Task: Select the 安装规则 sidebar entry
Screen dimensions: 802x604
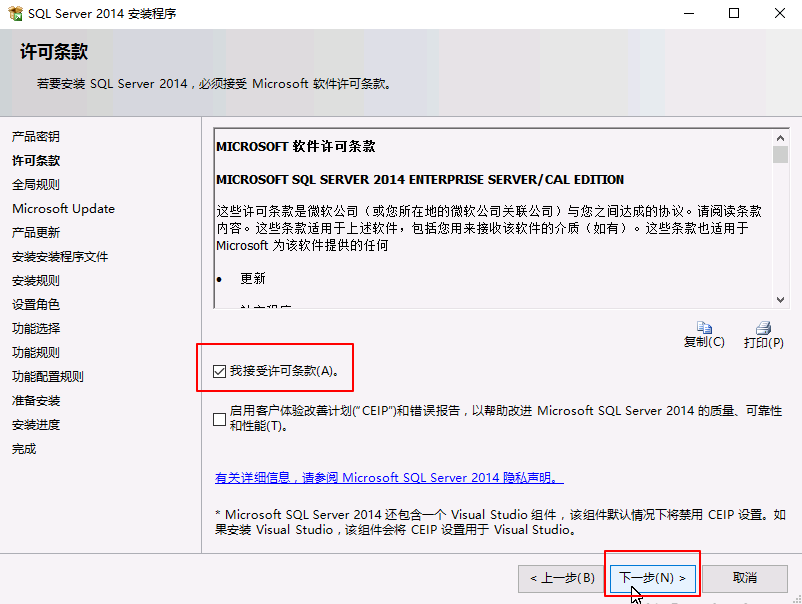Action: coord(35,280)
